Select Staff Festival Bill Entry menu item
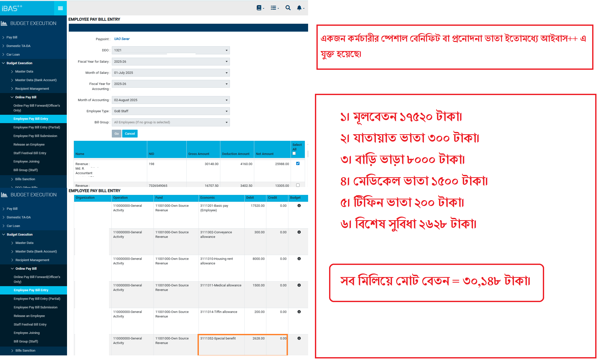 [30, 153]
